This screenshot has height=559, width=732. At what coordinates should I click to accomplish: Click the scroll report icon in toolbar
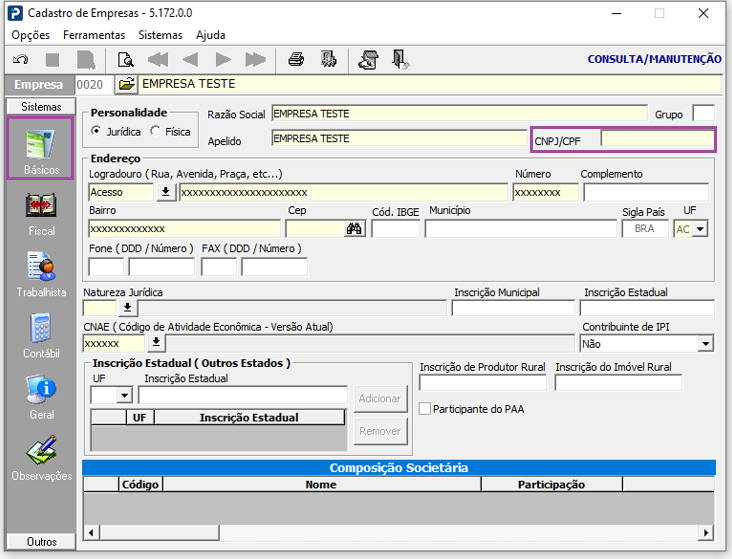point(368,60)
